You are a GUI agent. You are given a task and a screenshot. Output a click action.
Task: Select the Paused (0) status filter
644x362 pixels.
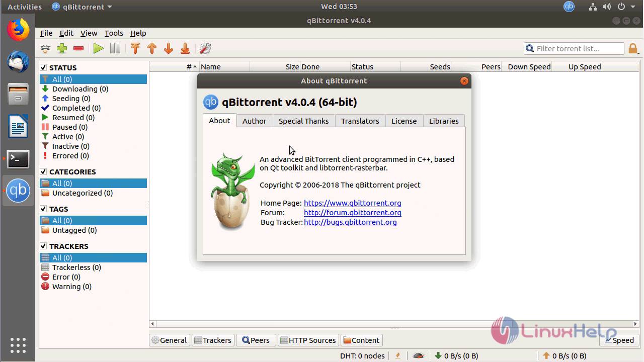93,127
